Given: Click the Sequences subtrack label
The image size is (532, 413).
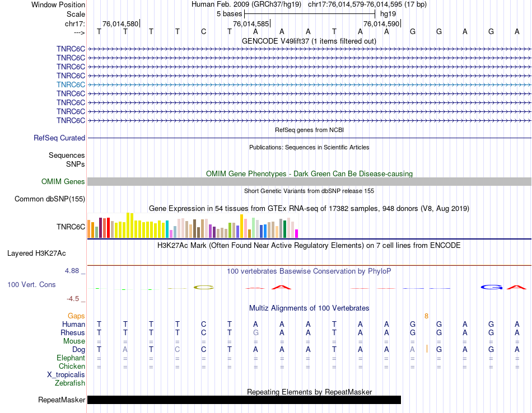Looking at the screenshot, I should pos(67,156).
